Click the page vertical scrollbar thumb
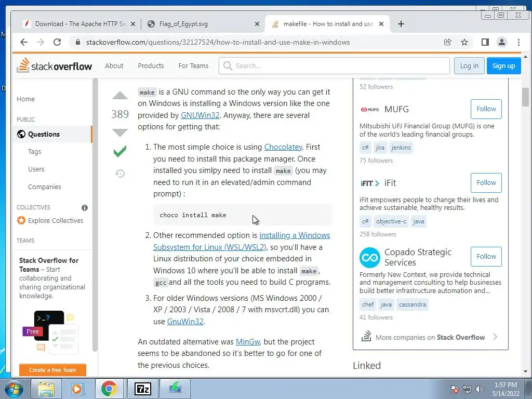 click(x=525, y=97)
